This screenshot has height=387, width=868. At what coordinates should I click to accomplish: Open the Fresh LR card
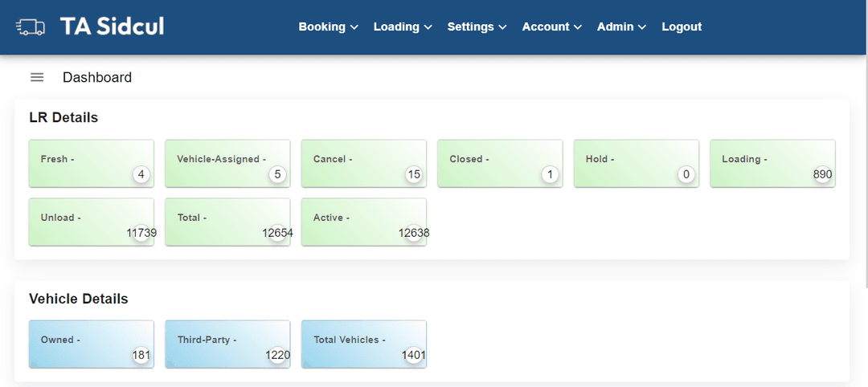click(x=91, y=164)
